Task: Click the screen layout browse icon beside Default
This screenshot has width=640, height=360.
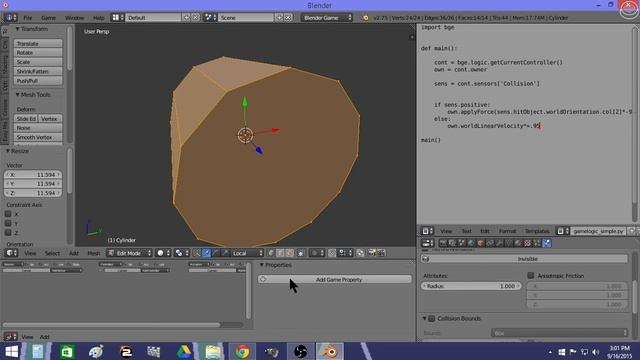Action: tap(118, 18)
